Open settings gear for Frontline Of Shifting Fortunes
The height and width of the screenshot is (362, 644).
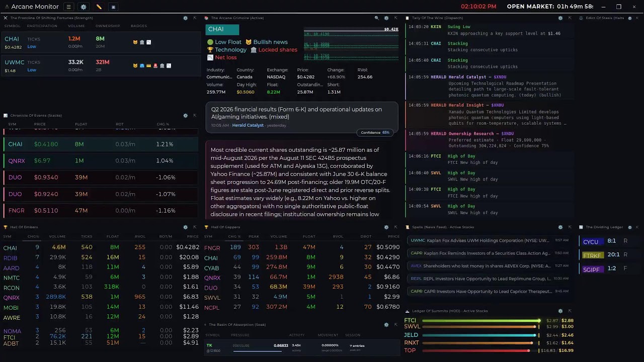[x=186, y=18]
